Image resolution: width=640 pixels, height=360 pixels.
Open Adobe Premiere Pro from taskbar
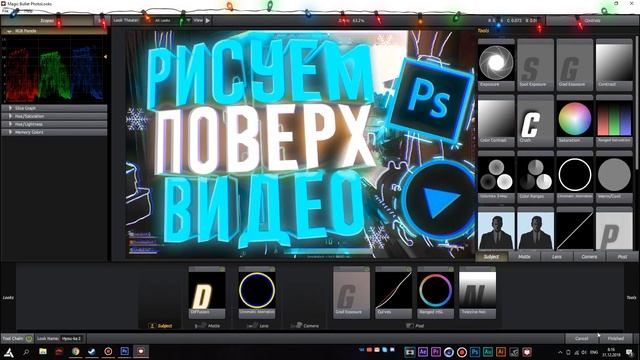pyautogui.click(x=436, y=352)
